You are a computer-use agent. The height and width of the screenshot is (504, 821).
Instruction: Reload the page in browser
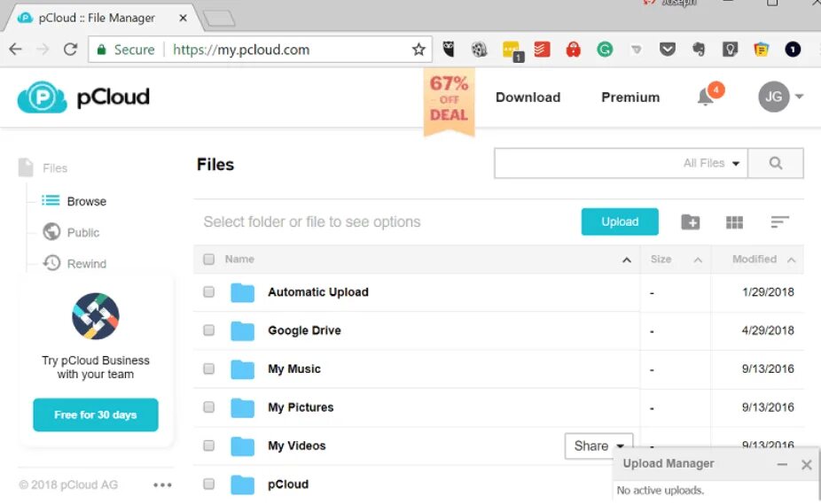[70, 50]
